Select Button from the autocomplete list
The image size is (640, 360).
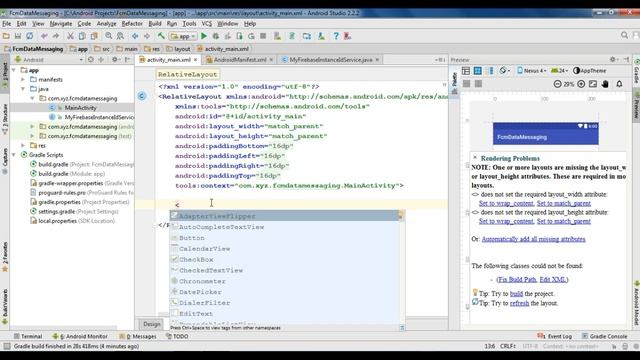(x=284, y=238)
